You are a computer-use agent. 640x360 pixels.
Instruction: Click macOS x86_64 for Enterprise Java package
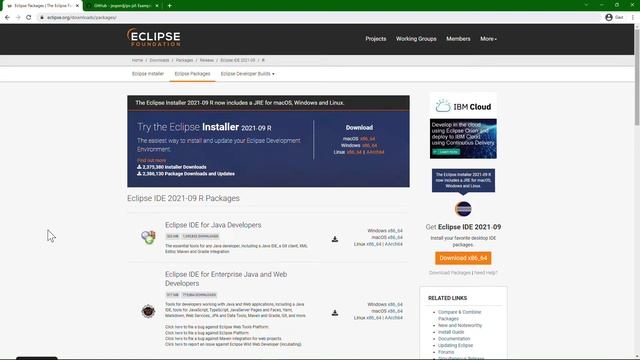387,311
